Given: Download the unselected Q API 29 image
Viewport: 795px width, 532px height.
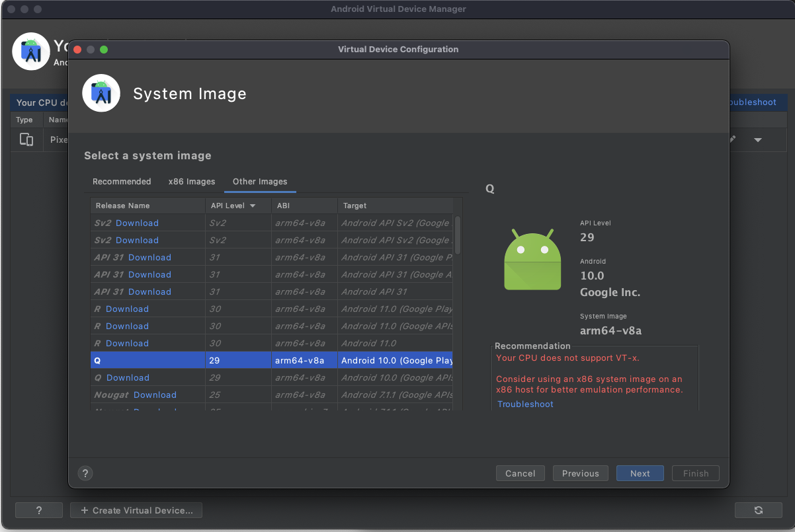Looking at the screenshot, I should tap(128, 377).
